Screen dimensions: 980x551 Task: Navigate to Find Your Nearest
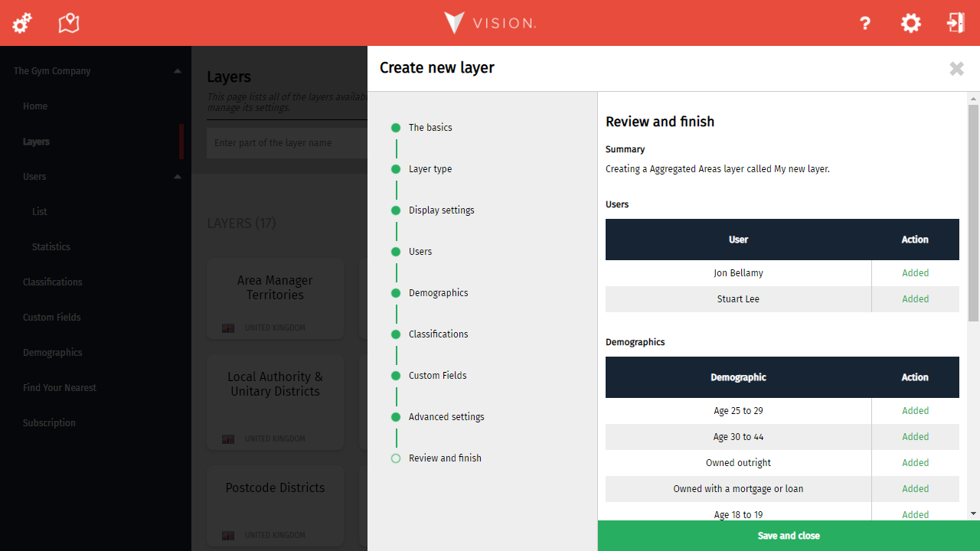pos(59,388)
